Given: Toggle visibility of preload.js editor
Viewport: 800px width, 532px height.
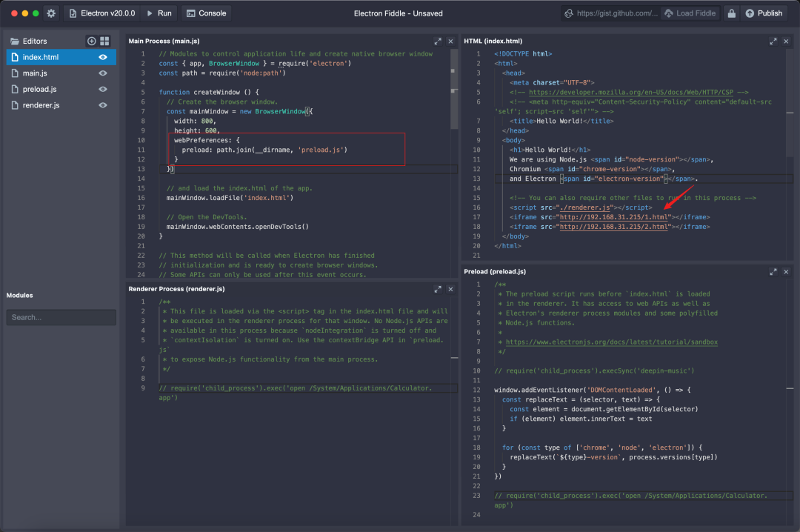Looking at the screenshot, I should pyautogui.click(x=102, y=90).
